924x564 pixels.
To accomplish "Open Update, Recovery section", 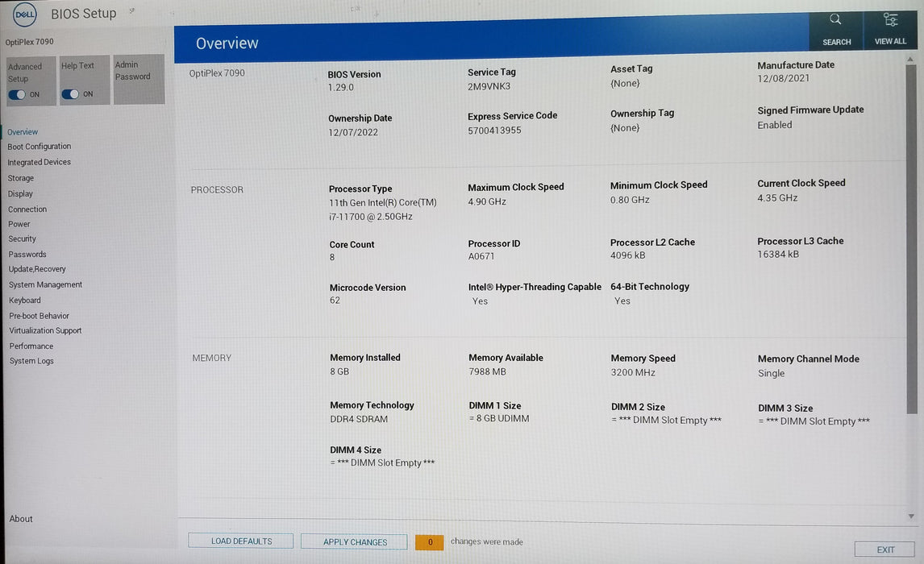I will point(37,269).
